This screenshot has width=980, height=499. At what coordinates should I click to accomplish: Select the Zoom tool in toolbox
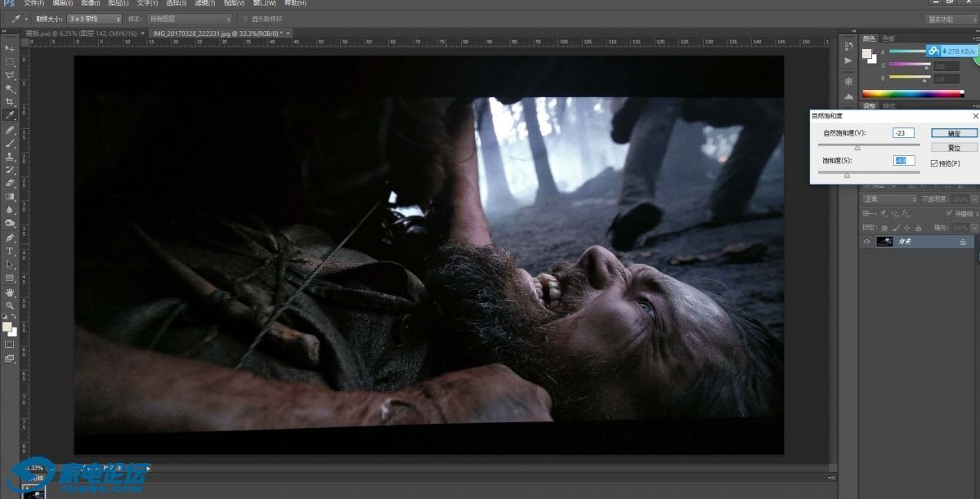click(x=10, y=305)
